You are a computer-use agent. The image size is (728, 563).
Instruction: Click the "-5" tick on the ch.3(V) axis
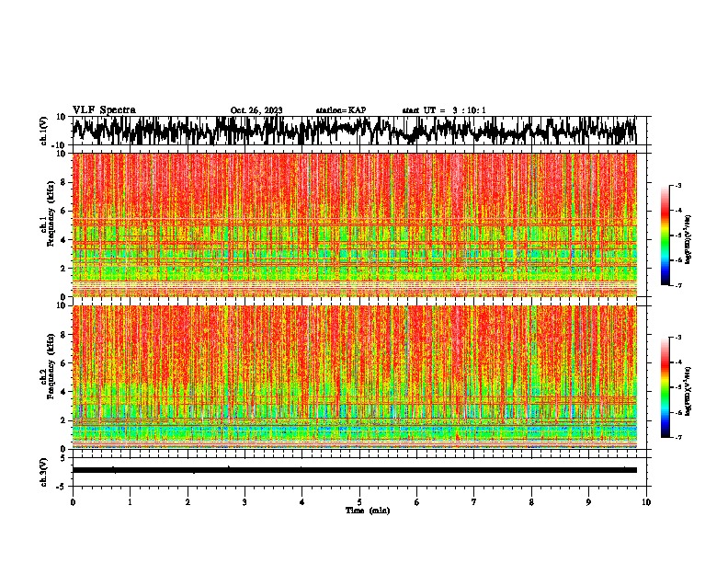pyautogui.click(x=62, y=487)
